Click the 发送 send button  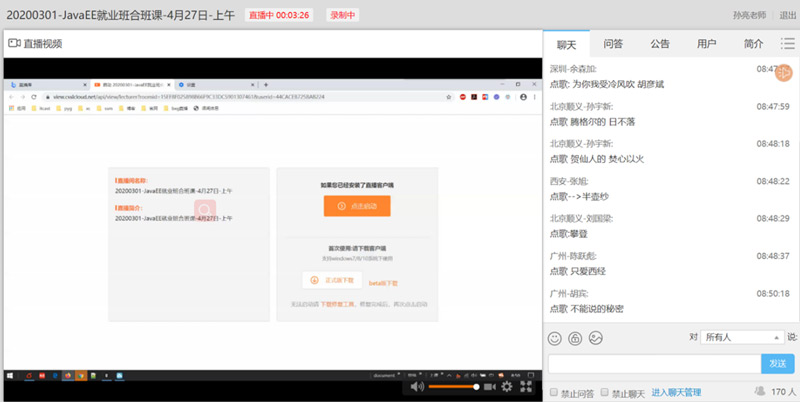[777, 363]
